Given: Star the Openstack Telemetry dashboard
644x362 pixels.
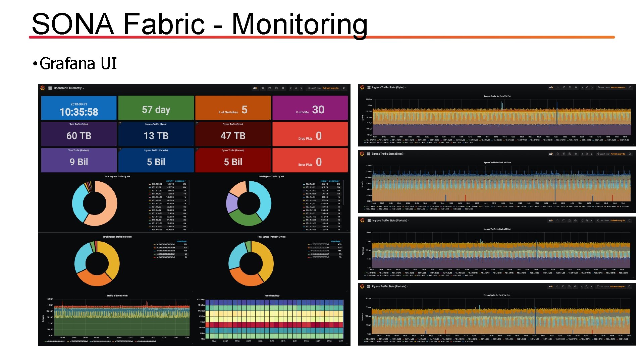Looking at the screenshot, I should (263, 88).
